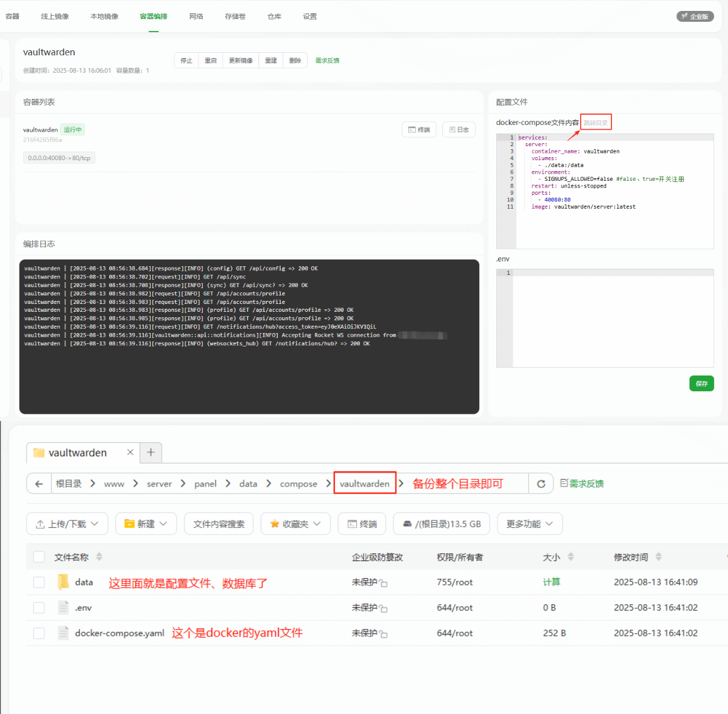Sort files by name using sort arrows

pyautogui.click(x=99, y=557)
